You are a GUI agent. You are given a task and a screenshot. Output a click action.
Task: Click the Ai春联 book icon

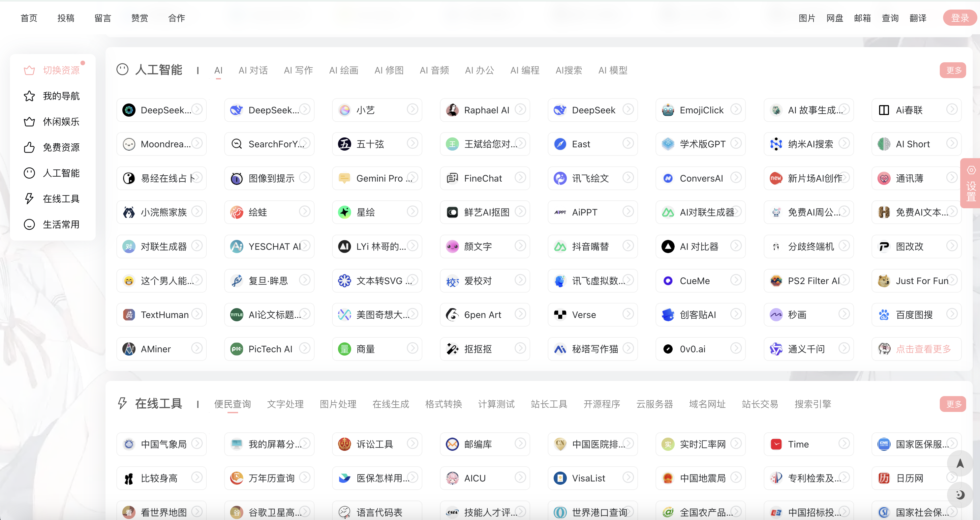coord(884,110)
